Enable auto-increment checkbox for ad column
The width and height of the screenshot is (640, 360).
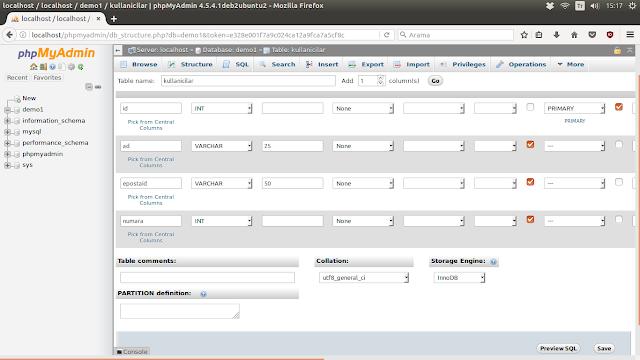619,144
